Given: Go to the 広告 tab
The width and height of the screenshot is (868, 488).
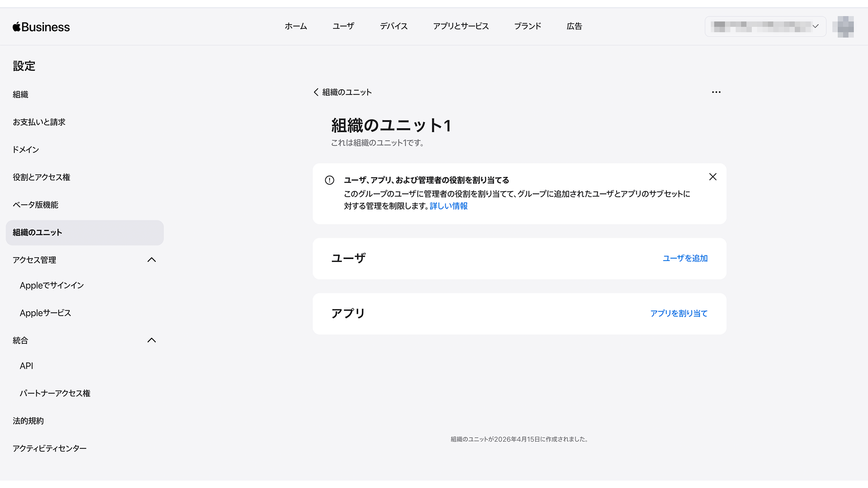Looking at the screenshot, I should click(x=574, y=26).
